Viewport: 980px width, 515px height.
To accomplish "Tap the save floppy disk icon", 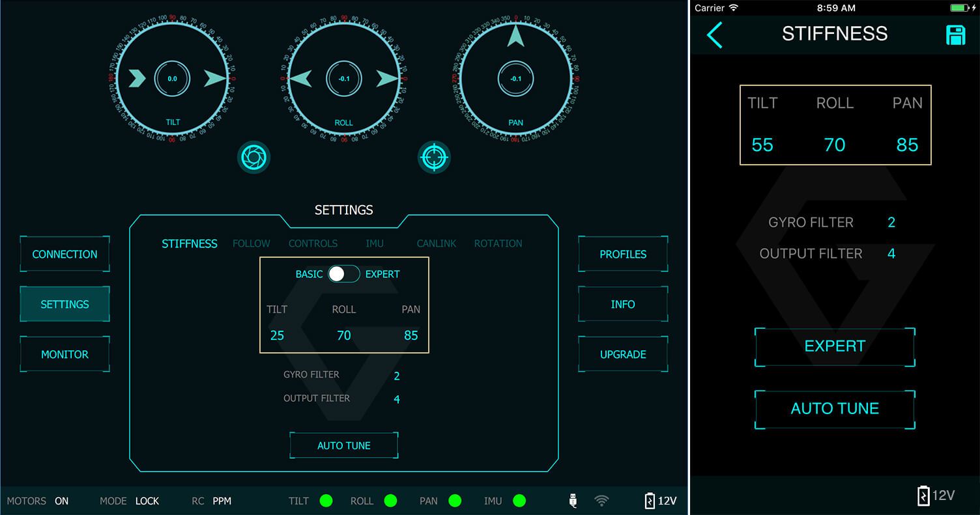I will [x=955, y=35].
